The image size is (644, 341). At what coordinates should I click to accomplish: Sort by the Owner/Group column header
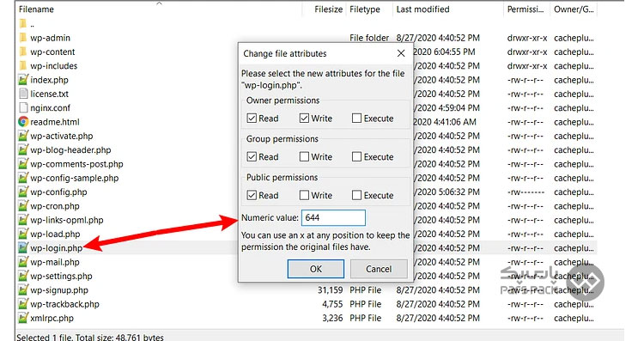pyautogui.click(x=574, y=9)
